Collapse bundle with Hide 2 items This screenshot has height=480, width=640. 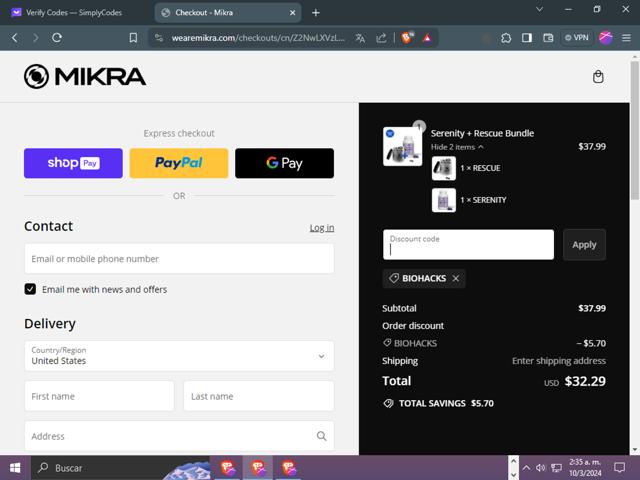tap(457, 147)
